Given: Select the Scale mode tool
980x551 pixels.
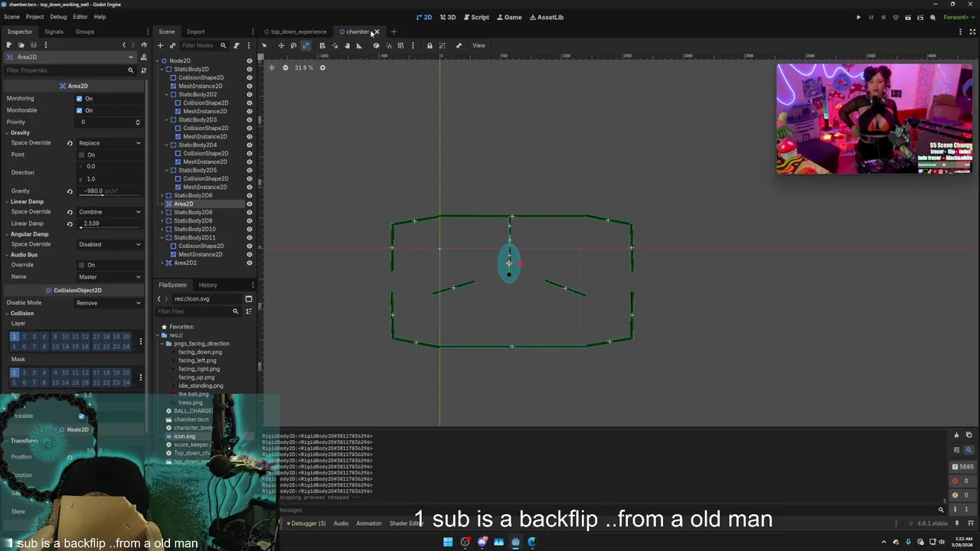Looking at the screenshot, I should pos(305,45).
